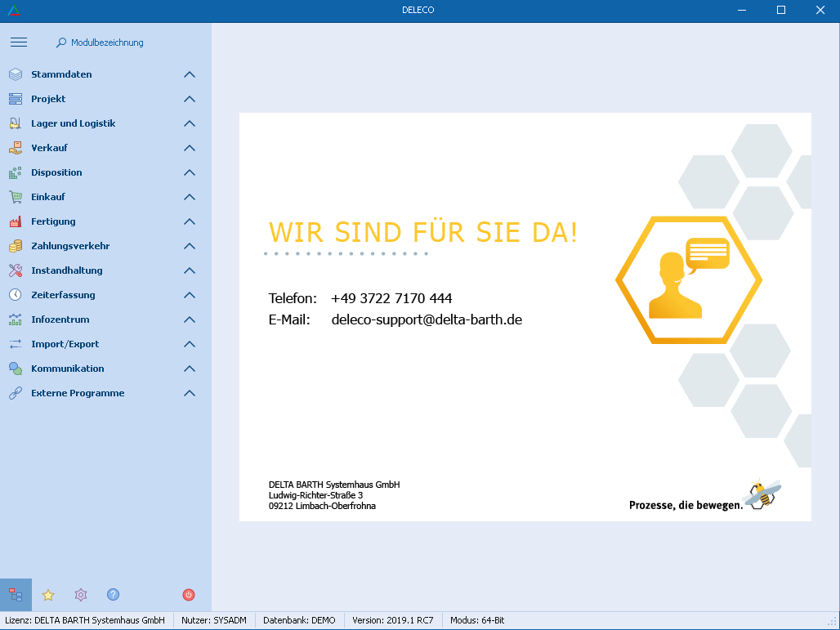Open the Lager und Logistik menu
Viewport: 840px width, 630px height.
(x=73, y=123)
